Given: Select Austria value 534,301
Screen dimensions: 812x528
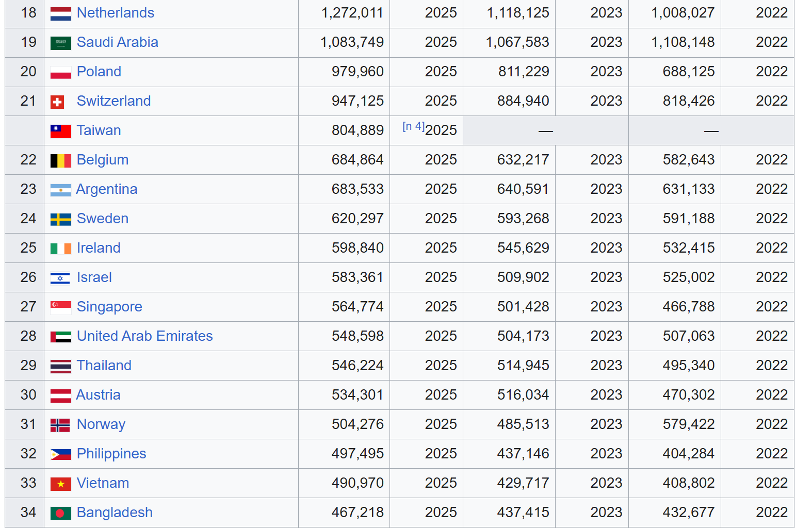Looking at the screenshot, I should [358, 395].
